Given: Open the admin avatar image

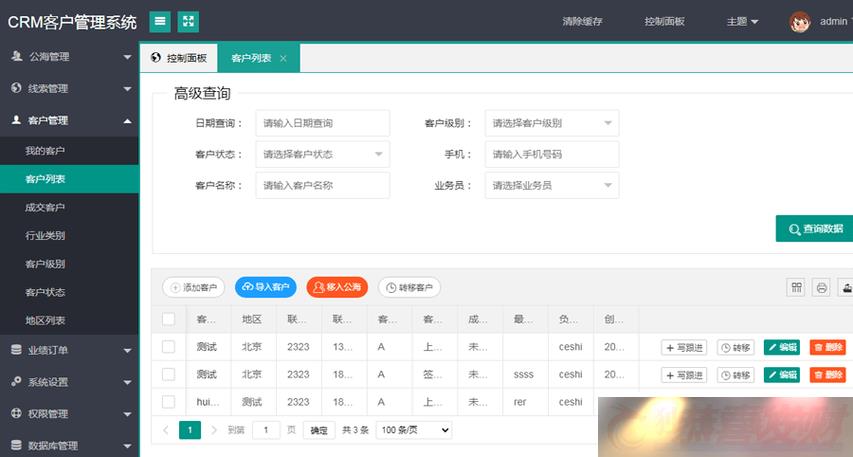Looking at the screenshot, I should tap(800, 22).
